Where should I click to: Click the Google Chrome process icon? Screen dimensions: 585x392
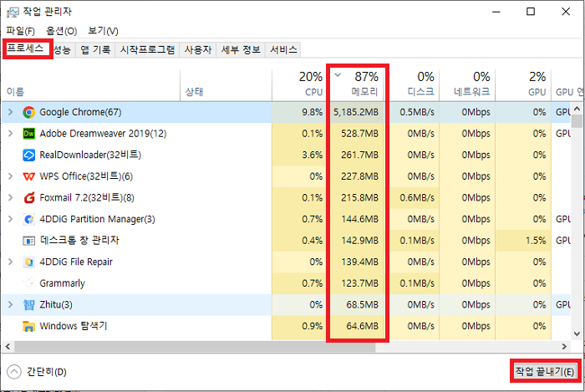28,112
